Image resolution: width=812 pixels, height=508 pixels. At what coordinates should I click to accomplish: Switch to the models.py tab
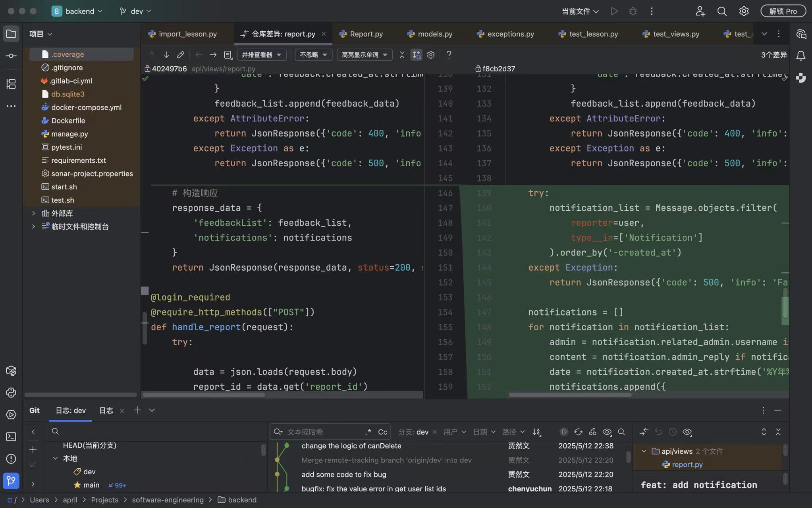(x=430, y=34)
